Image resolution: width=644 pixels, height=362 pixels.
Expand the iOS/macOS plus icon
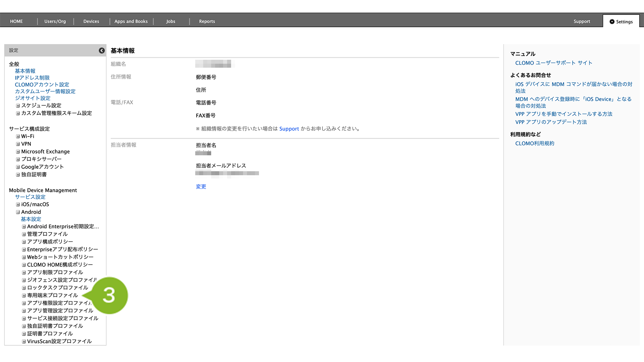click(x=18, y=205)
